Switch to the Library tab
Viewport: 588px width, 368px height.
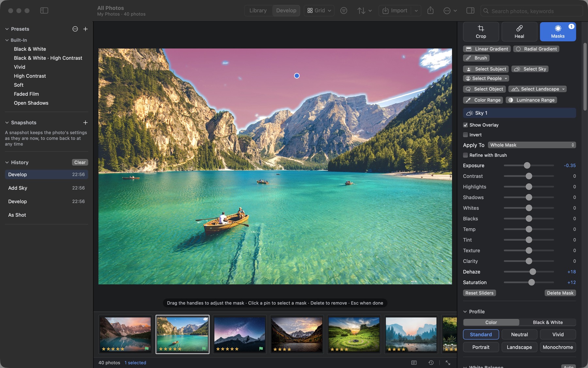(258, 10)
